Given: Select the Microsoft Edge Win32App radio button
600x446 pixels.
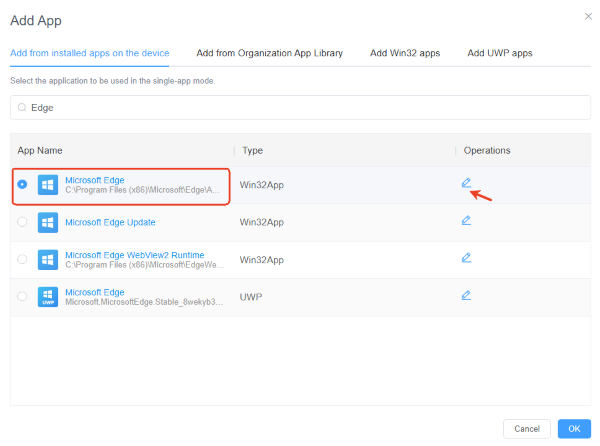Looking at the screenshot, I should pos(22,184).
